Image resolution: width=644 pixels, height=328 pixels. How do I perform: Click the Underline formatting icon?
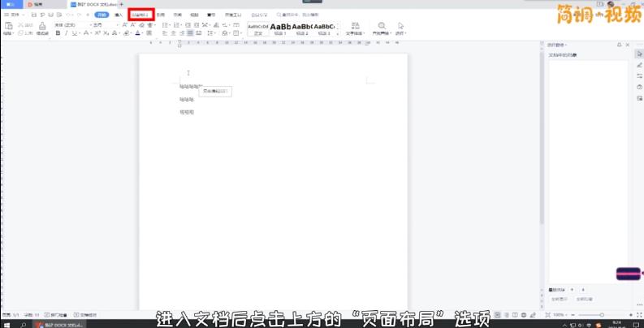click(x=74, y=34)
